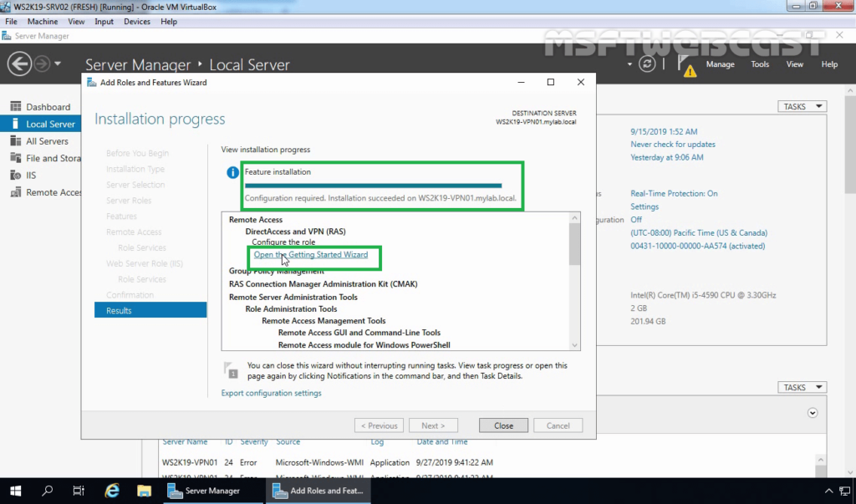Click the Server Manager back arrow button
856x504 pixels.
pyautogui.click(x=19, y=64)
